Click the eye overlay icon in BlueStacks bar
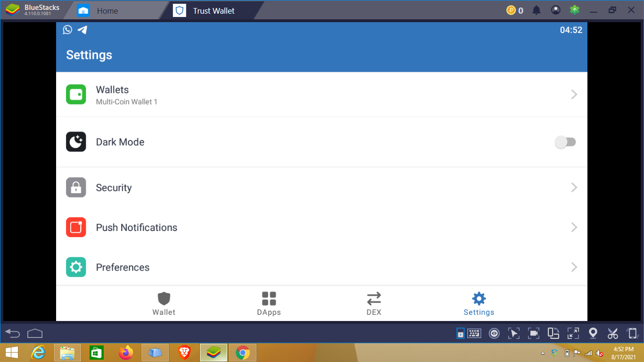Image resolution: width=644 pixels, height=362 pixels. click(x=494, y=334)
